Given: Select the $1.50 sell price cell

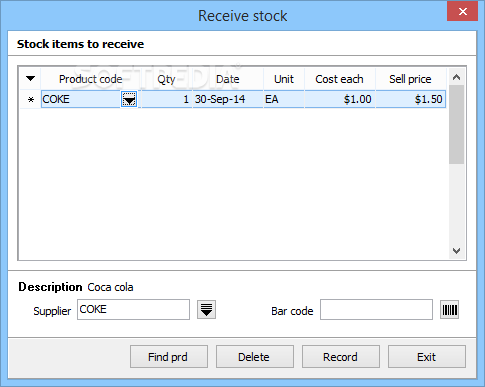Looking at the screenshot, I should pyautogui.click(x=411, y=99).
